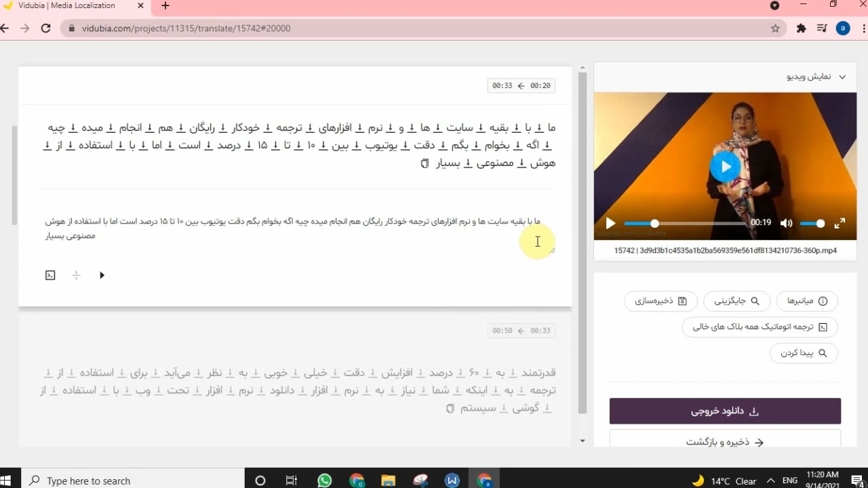Click the translate icon below the text block
Screen dimensions: 868x488
50,275
